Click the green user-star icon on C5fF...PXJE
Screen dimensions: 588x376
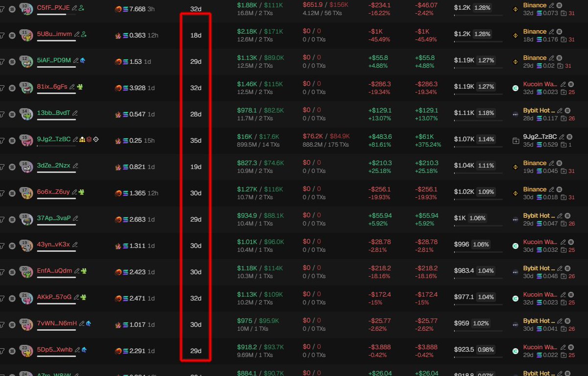(x=81, y=8)
